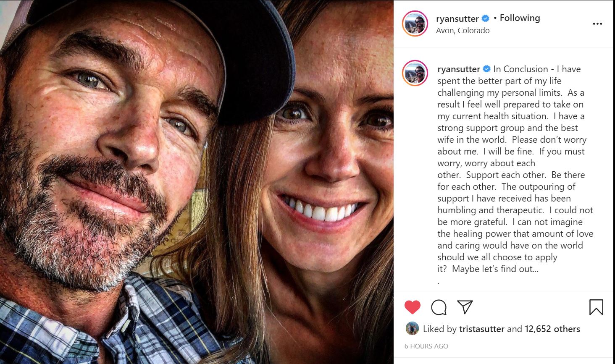Open comments via the speech bubble icon
Image resolution: width=615 pixels, height=364 pixels.
tap(439, 307)
